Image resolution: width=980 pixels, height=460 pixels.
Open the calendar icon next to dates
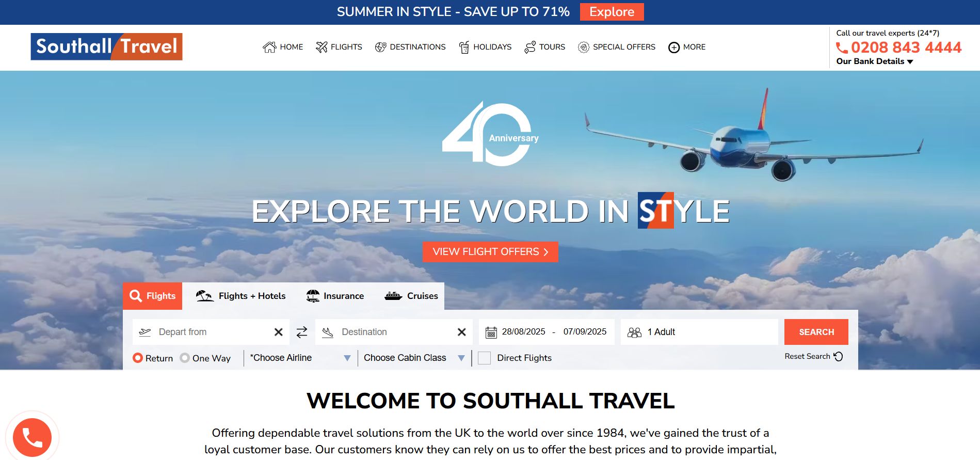(491, 332)
